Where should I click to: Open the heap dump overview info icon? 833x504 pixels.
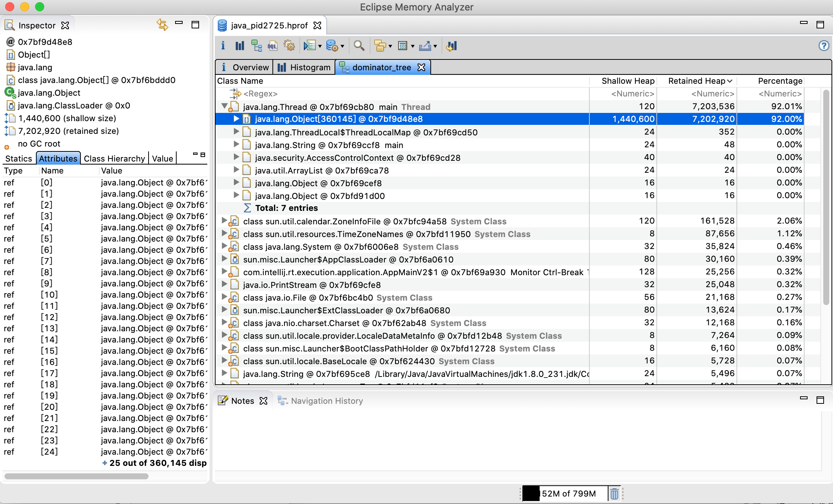223,46
